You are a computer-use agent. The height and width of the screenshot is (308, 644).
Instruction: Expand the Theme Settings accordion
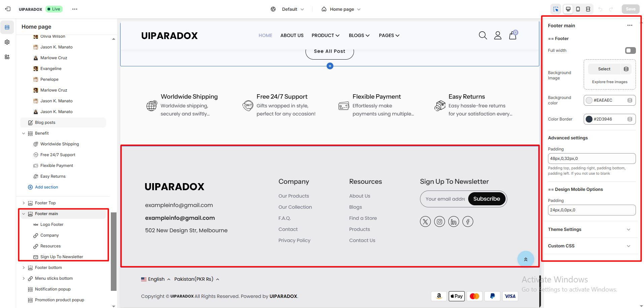[591, 230]
